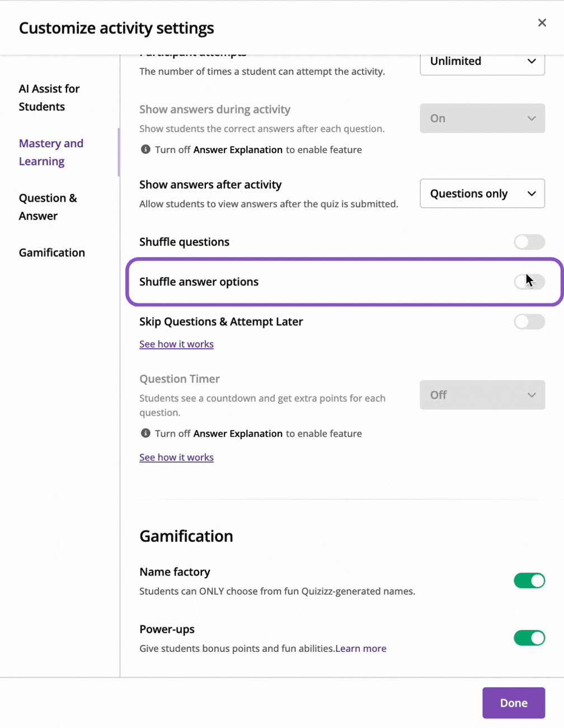Enable Shuffle answer options switch
This screenshot has height=728, width=564.
[x=529, y=282]
